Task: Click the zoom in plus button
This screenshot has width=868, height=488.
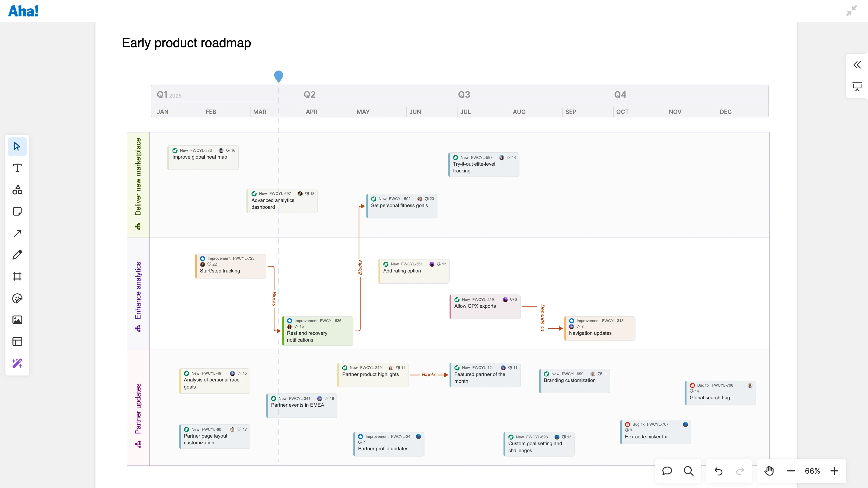Action: 834,471
